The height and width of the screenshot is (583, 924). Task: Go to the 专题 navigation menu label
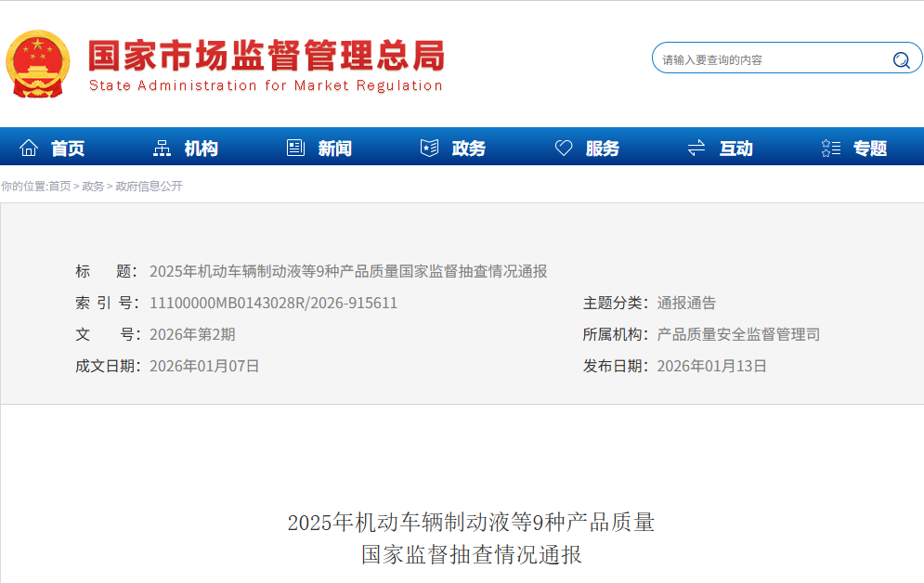coord(870,149)
